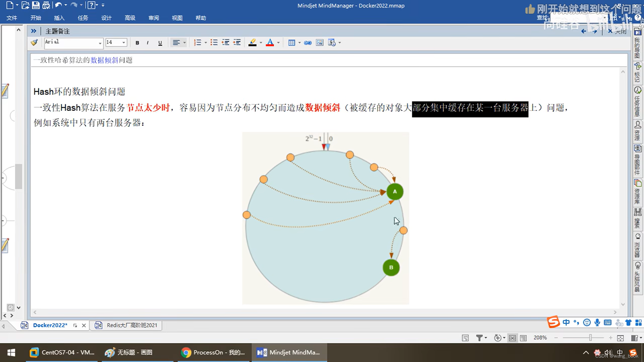The width and height of the screenshot is (644, 362).
Task: Click the increase indent icon
Action: (237, 43)
